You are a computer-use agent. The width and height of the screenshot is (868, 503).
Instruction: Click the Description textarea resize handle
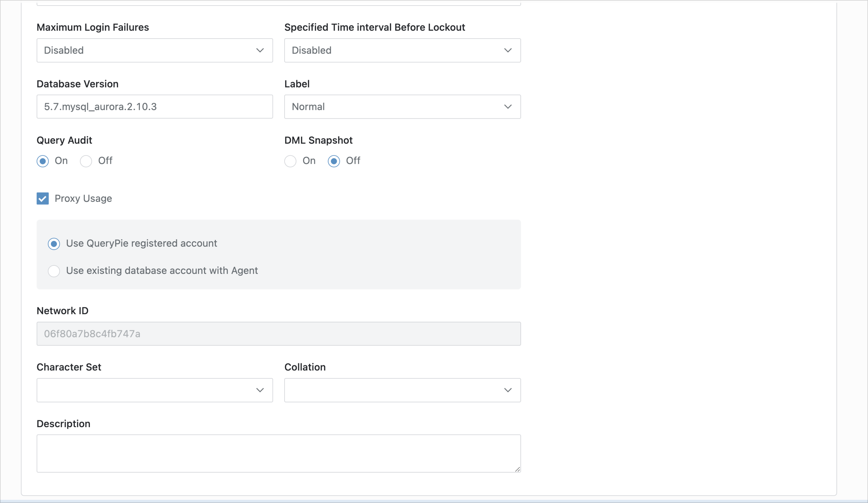[x=517, y=469]
